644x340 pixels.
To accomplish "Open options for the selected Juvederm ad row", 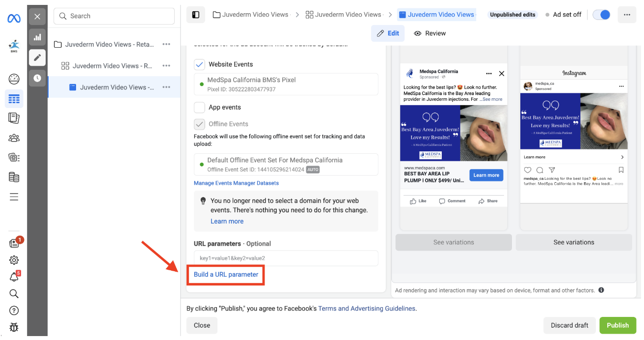I will 166,87.
